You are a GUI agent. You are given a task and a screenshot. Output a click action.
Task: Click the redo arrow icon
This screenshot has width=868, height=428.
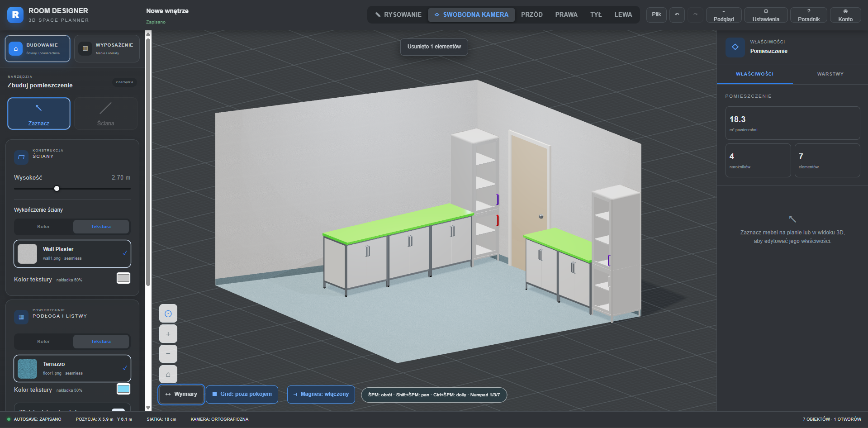click(x=695, y=14)
